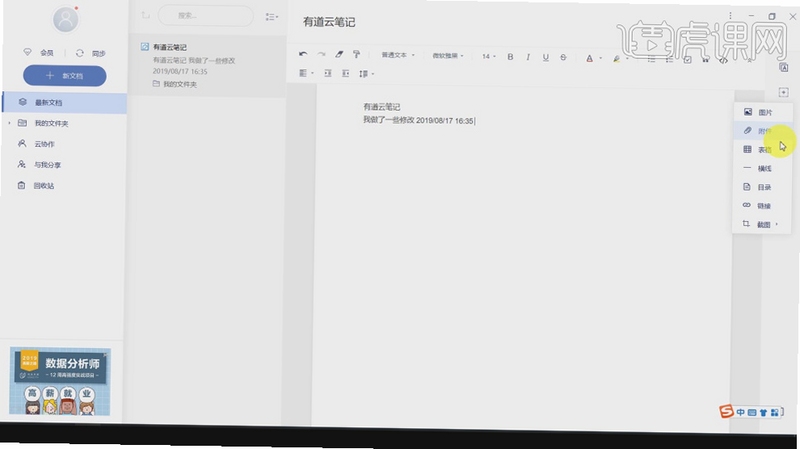Focus the 搜索 search field
Viewport: 800px width, 449px height.
click(x=206, y=16)
